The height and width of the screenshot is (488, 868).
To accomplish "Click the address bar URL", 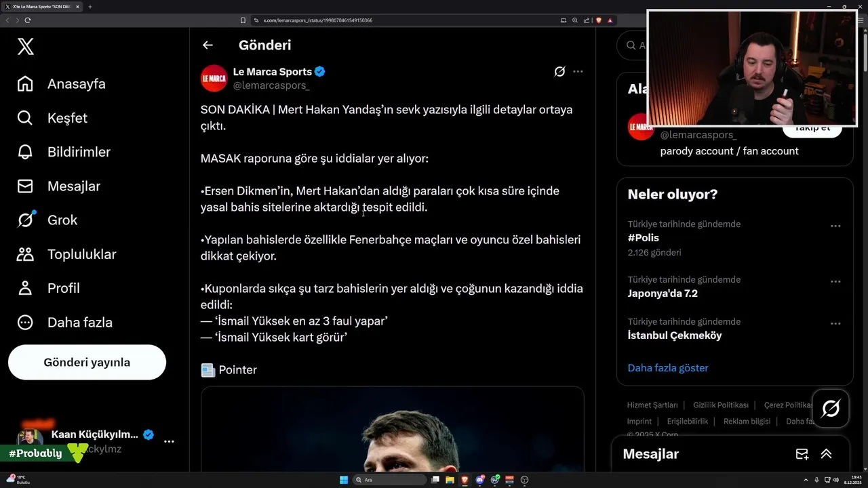I will 317,20.
